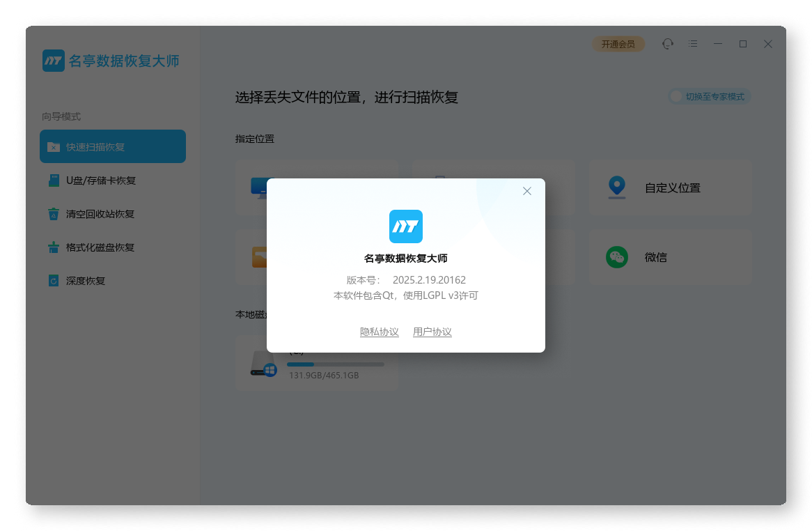Enable 切换至专家模式 expert mode toggle
This screenshot has width=812, height=531.
710,97
